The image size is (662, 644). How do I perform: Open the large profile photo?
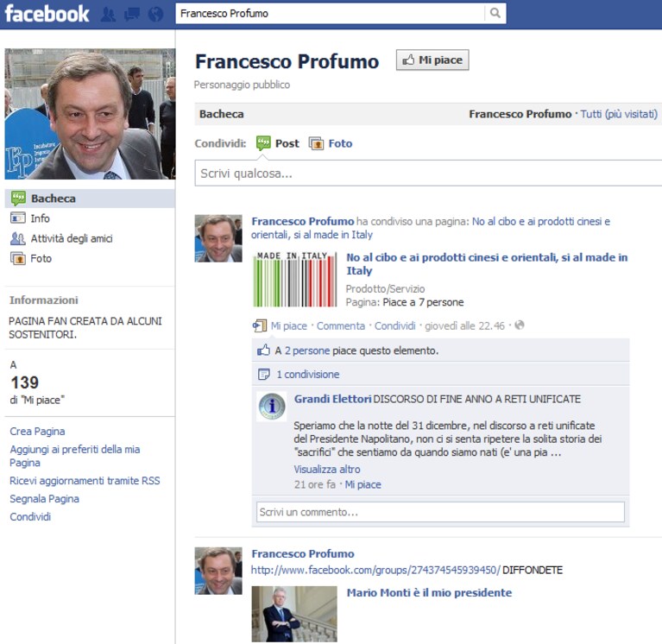tap(90, 114)
